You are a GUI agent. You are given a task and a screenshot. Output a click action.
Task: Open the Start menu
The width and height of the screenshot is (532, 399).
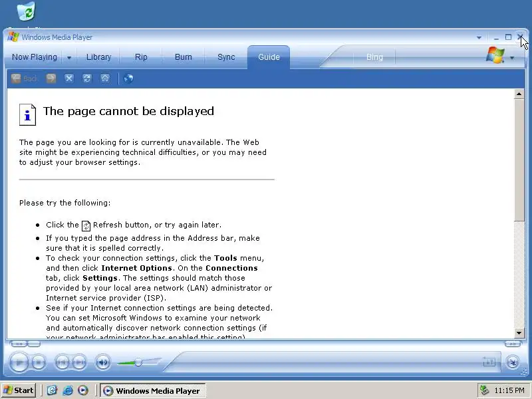(19, 390)
